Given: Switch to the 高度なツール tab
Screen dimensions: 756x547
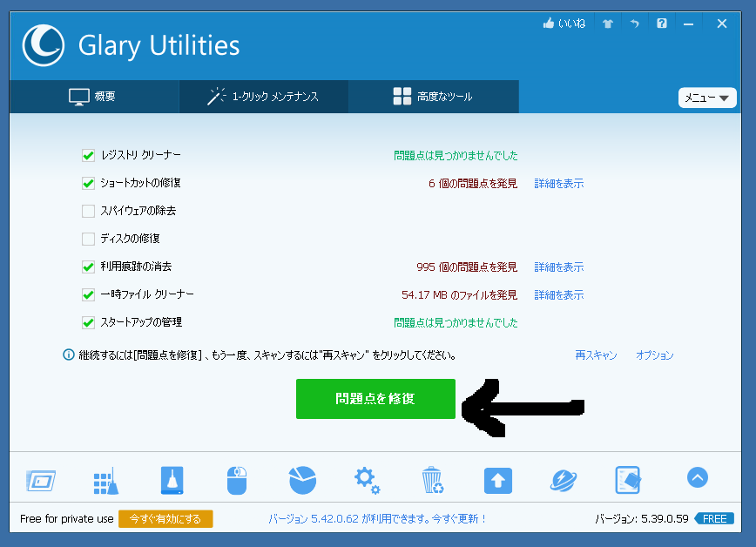Looking at the screenshot, I should click(434, 97).
